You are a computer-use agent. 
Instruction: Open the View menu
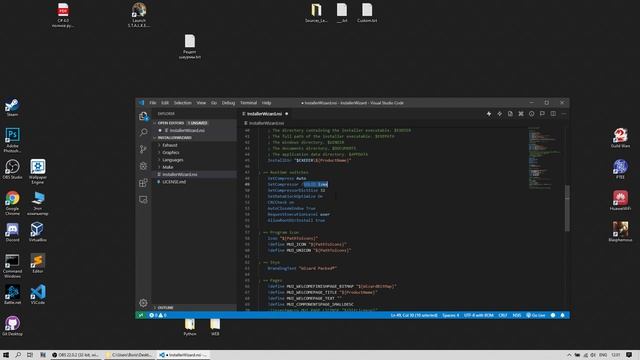point(201,103)
